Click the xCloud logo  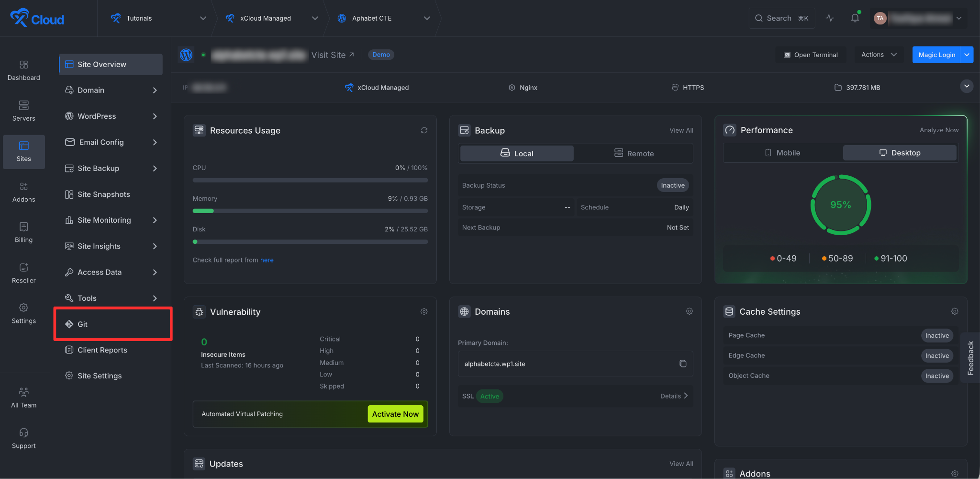click(x=37, y=18)
